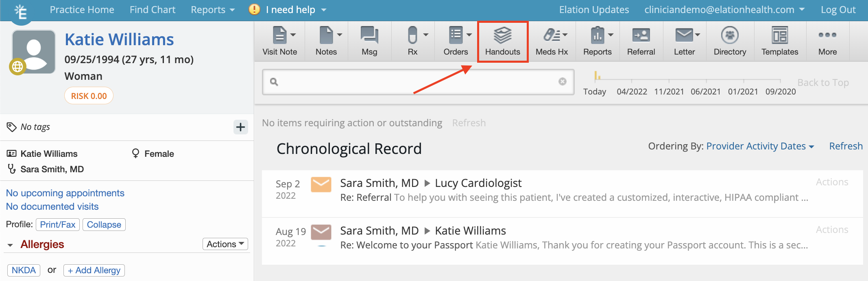Jump to 06/2021 on the timeline
Screen dimensions: 868x281
click(x=706, y=91)
